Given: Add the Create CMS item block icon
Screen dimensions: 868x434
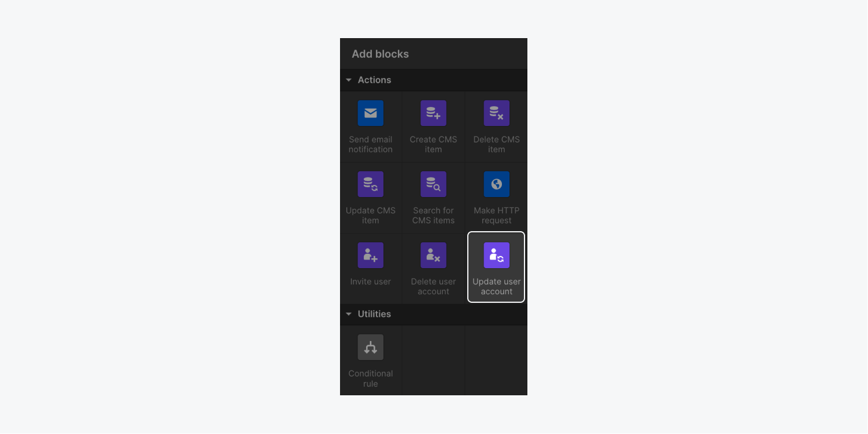Looking at the screenshot, I should 434,113.
